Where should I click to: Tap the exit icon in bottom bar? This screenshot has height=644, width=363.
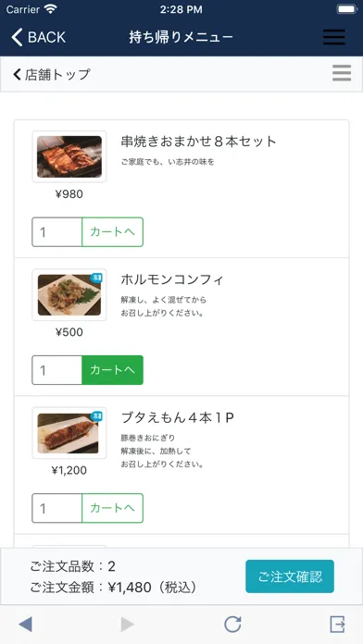(x=337, y=625)
